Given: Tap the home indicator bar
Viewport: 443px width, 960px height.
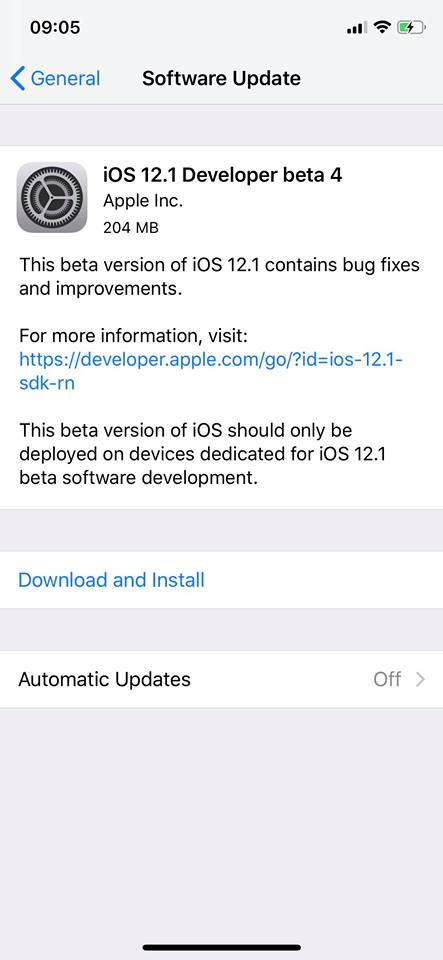Looking at the screenshot, I should (x=222, y=948).
